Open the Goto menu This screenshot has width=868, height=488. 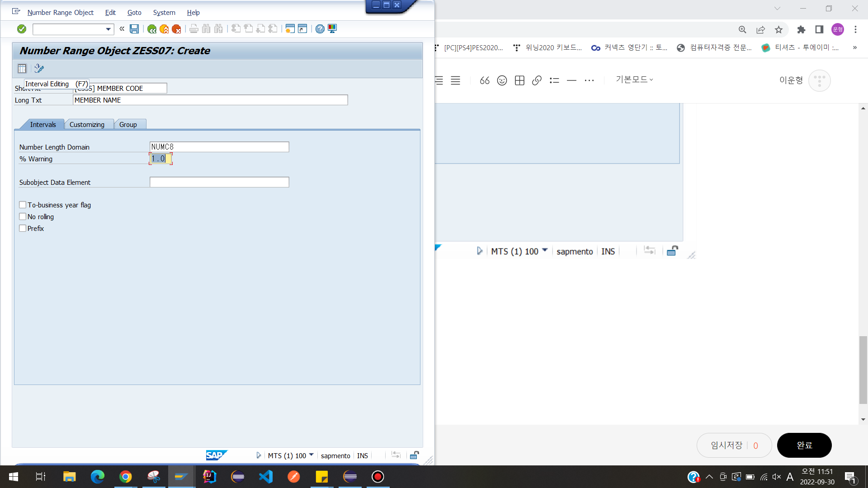tap(134, 13)
